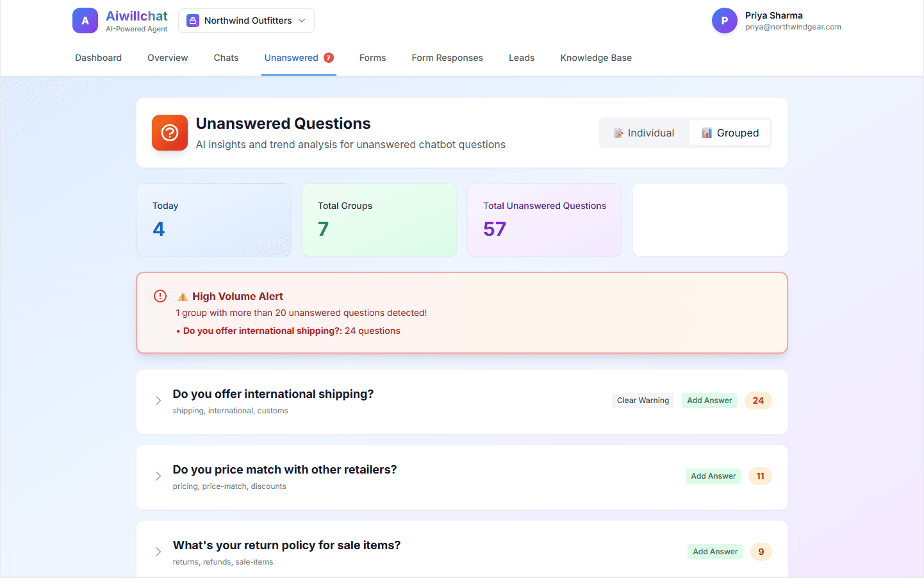This screenshot has width=924, height=578.
Task: Click the Today stat card
Action: tap(214, 220)
